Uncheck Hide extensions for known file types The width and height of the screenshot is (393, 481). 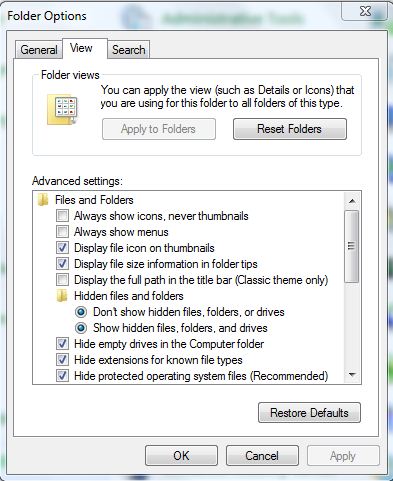pos(62,360)
